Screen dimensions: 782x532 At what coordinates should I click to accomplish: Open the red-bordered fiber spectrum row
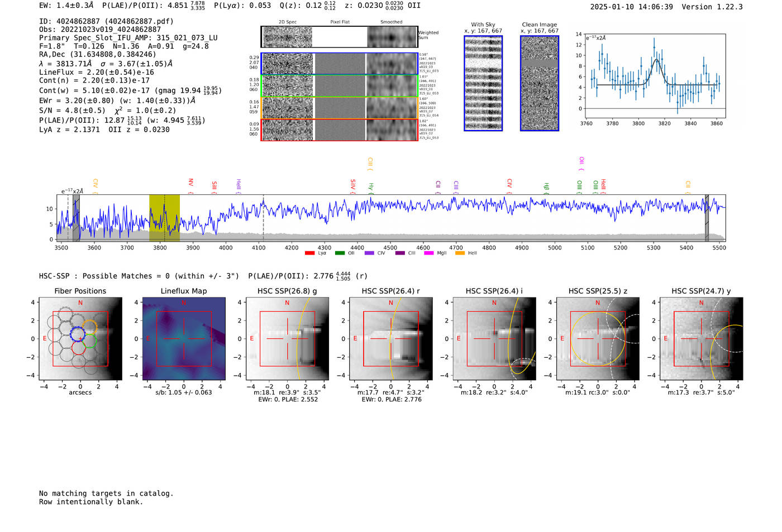pos(339,130)
